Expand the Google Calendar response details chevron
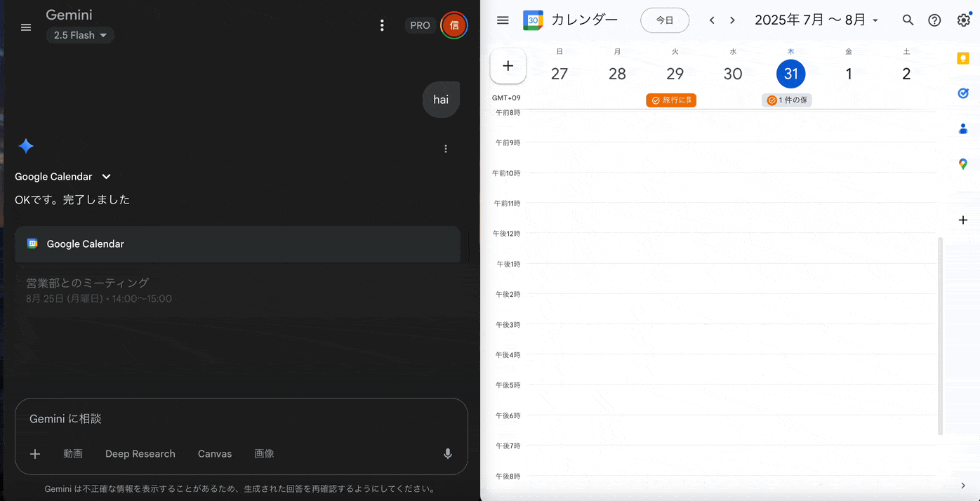This screenshot has width=980, height=501. point(107,177)
